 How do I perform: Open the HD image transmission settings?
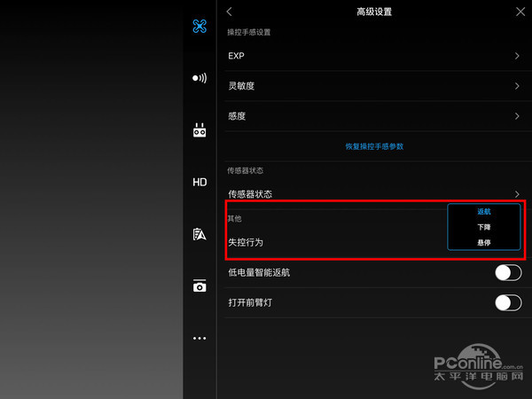point(199,182)
